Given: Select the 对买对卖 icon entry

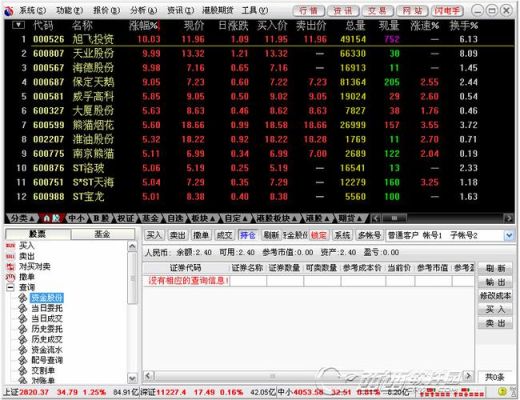Looking at the screenshot, I should [x=10, y=267].
